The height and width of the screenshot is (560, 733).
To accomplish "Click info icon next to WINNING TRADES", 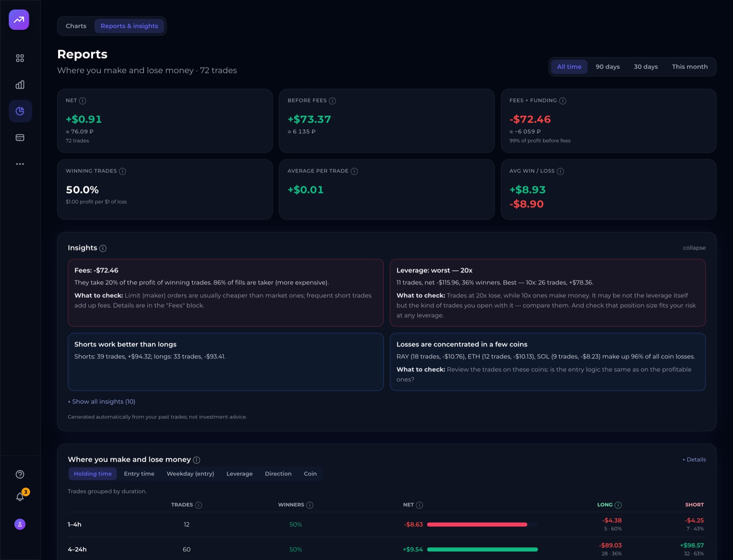I will (x=122, y=171).
